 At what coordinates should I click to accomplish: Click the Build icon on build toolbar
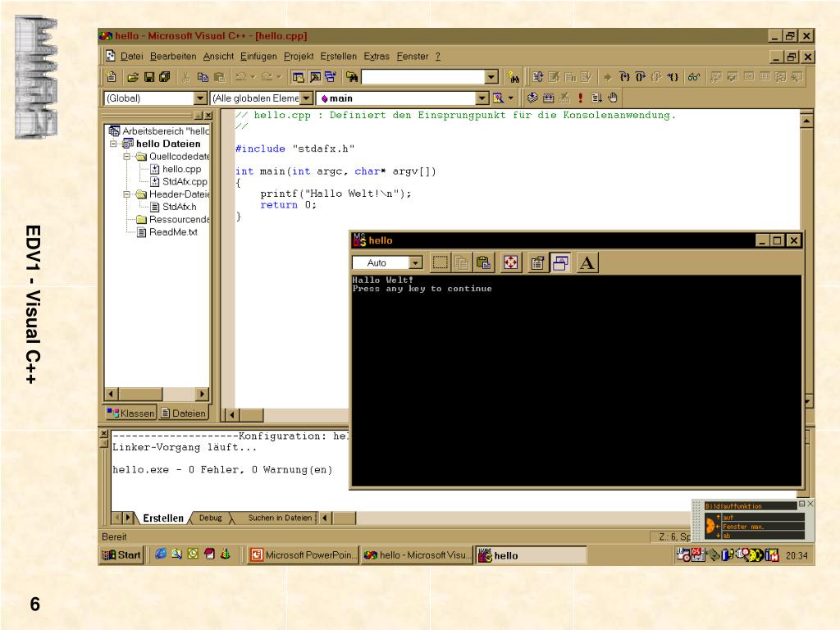click(548, 98)
